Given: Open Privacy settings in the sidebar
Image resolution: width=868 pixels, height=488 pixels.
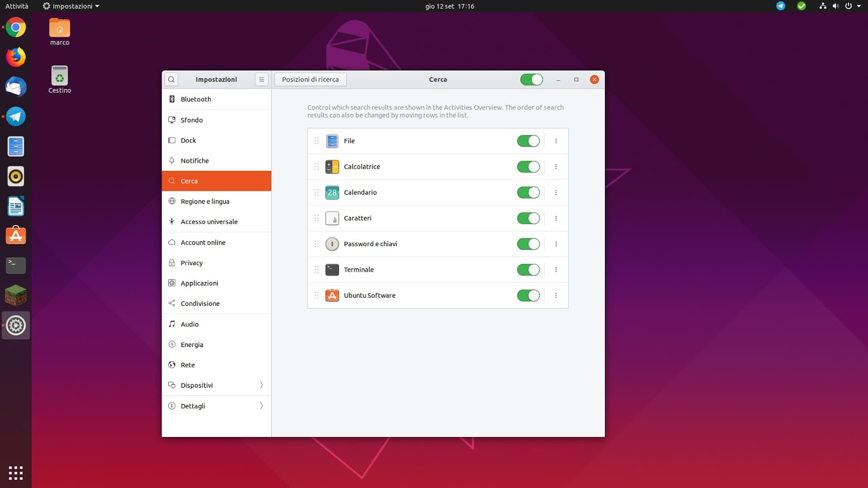Looking at the screenshot, I should tap(216, 263).
